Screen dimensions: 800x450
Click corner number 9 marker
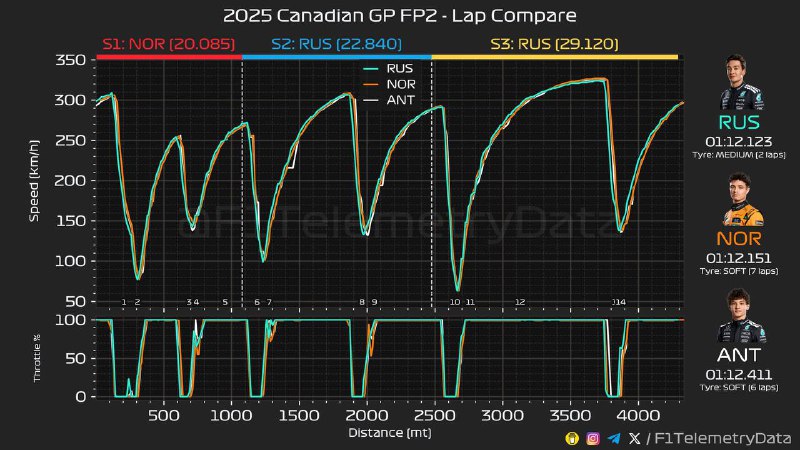point(374,302)
